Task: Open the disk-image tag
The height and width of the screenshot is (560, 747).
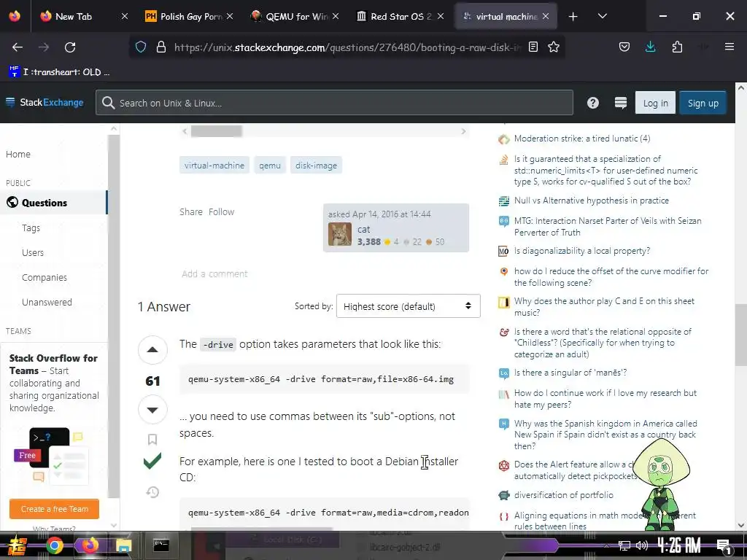Action: (x=316, y=166)
